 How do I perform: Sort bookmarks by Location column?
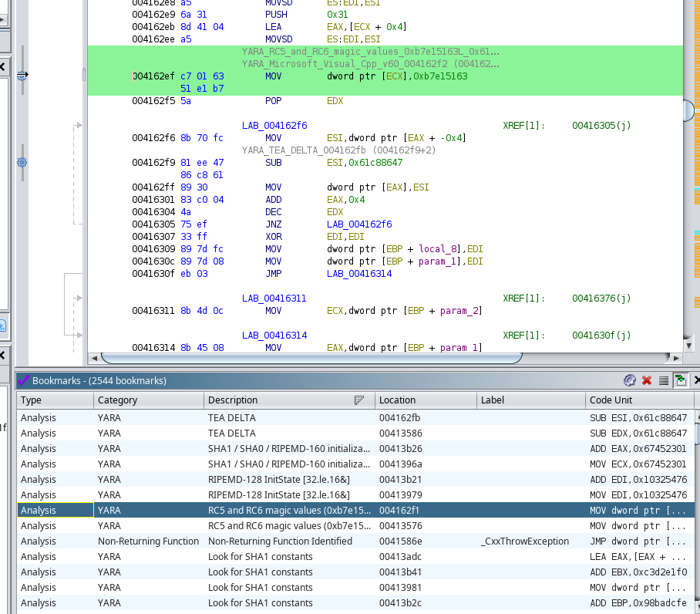point(426,400)
